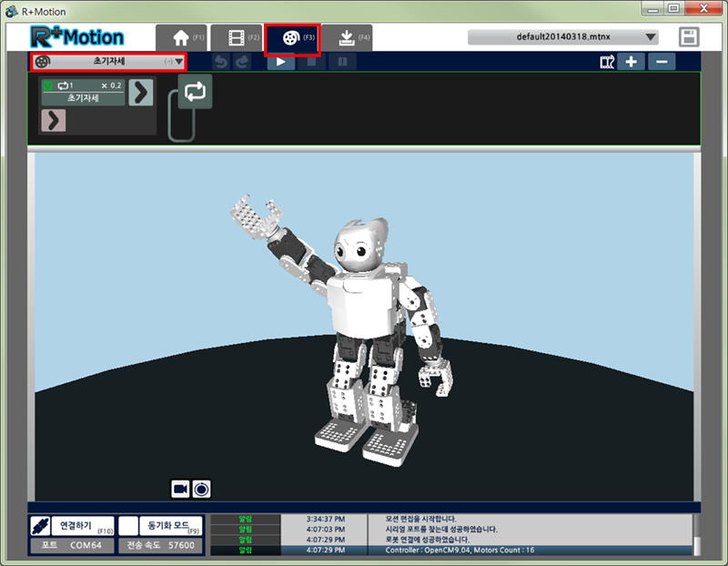
Task: Minimize the R+Motion window
Action: [x=653, y=9]
